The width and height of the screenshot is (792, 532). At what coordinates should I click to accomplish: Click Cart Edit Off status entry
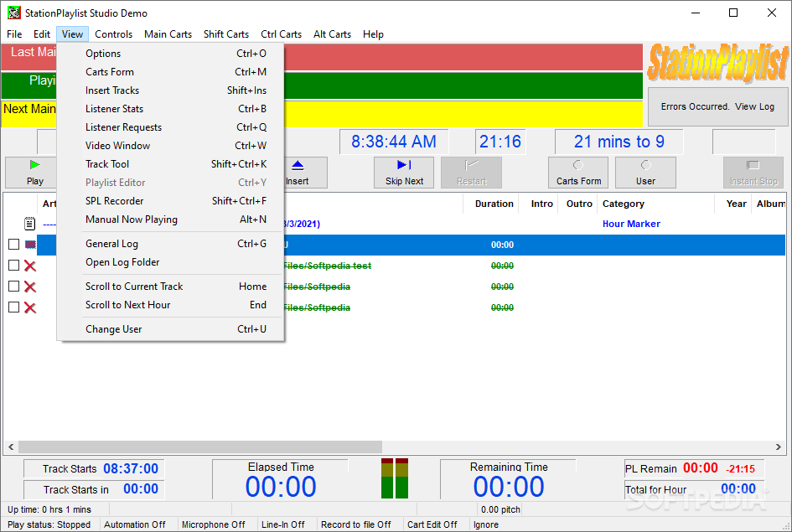click(432, 524)
